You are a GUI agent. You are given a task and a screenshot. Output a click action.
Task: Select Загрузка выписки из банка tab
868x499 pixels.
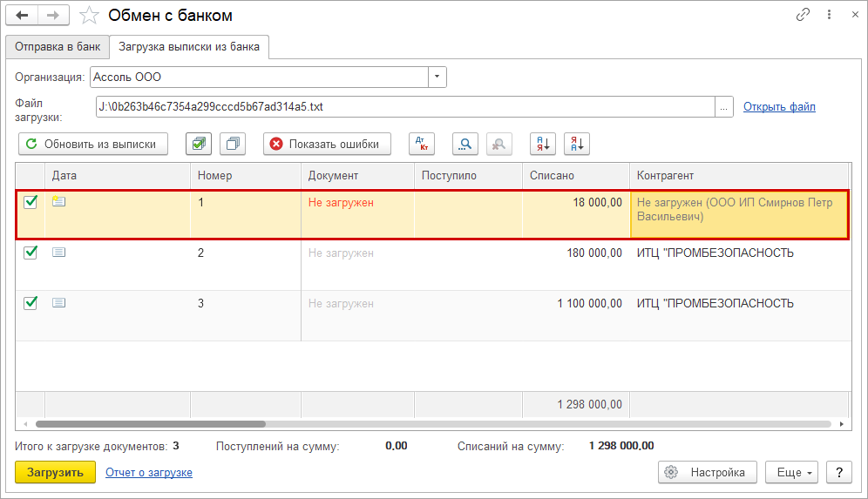coord(189,47)
